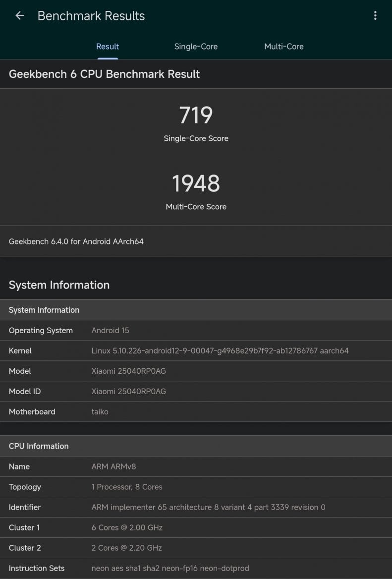This screenshot has width=392, height=579.
Task: Tap the 719 single-core score
Action: point(196,115)
